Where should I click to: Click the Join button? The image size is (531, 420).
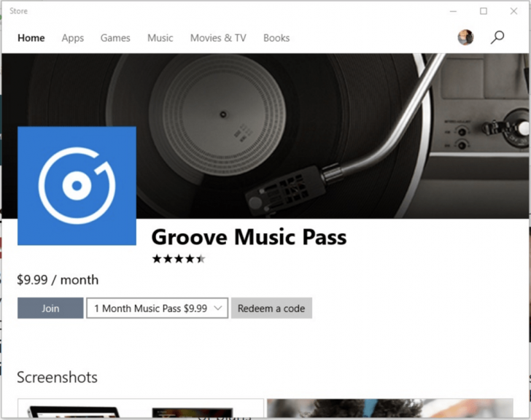(x=50, y=308)
